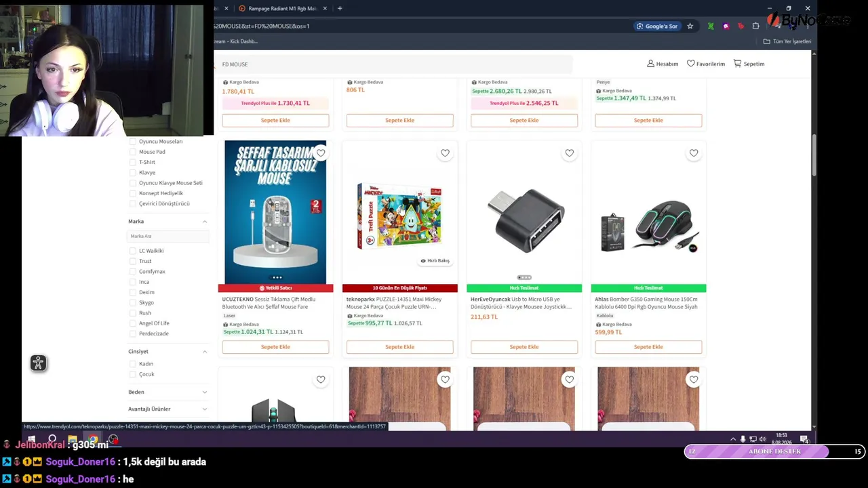Tap heart icon on Ahlas Bomber G350 mouse
This screenshot has height=488, width=868.
694,153
